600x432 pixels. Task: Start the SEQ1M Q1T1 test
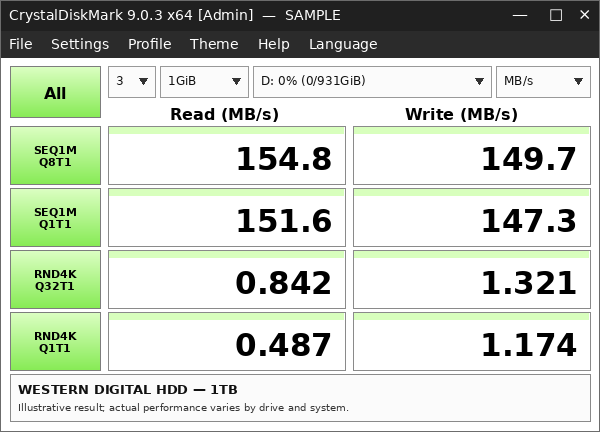55,218
